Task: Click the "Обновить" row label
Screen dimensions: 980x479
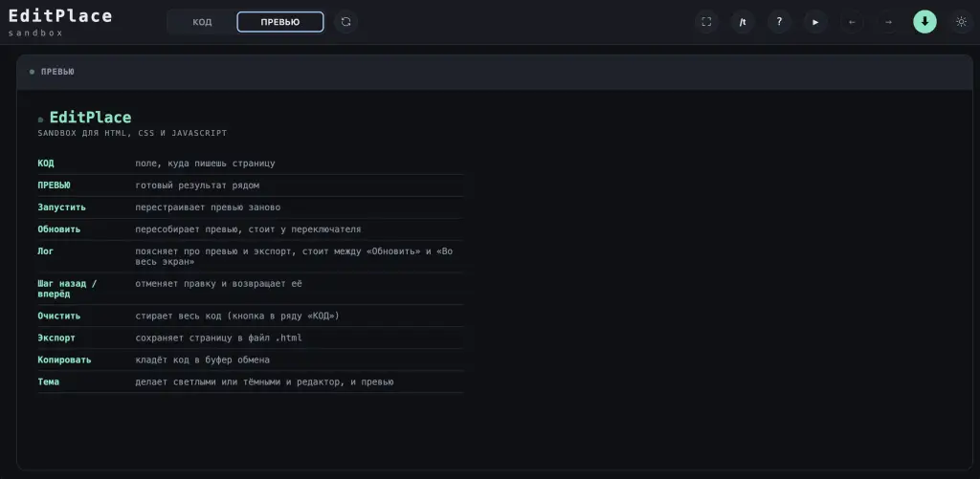Action: [58, 229]
